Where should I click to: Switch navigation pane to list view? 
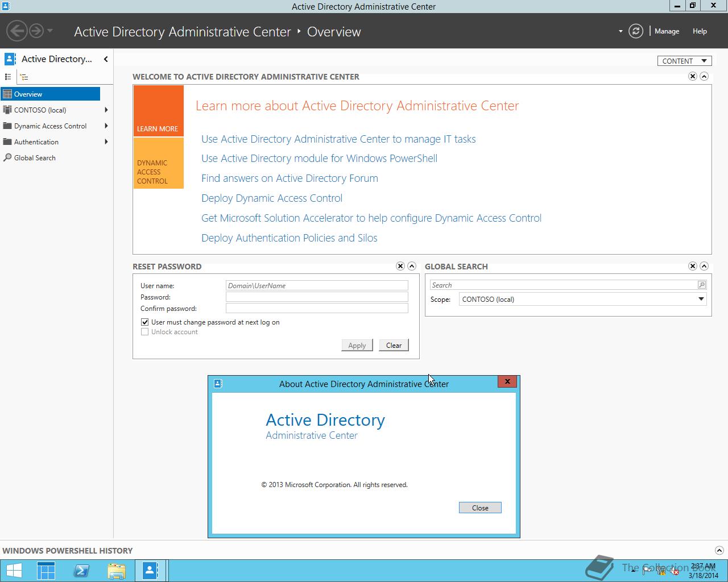coord(8,77)
